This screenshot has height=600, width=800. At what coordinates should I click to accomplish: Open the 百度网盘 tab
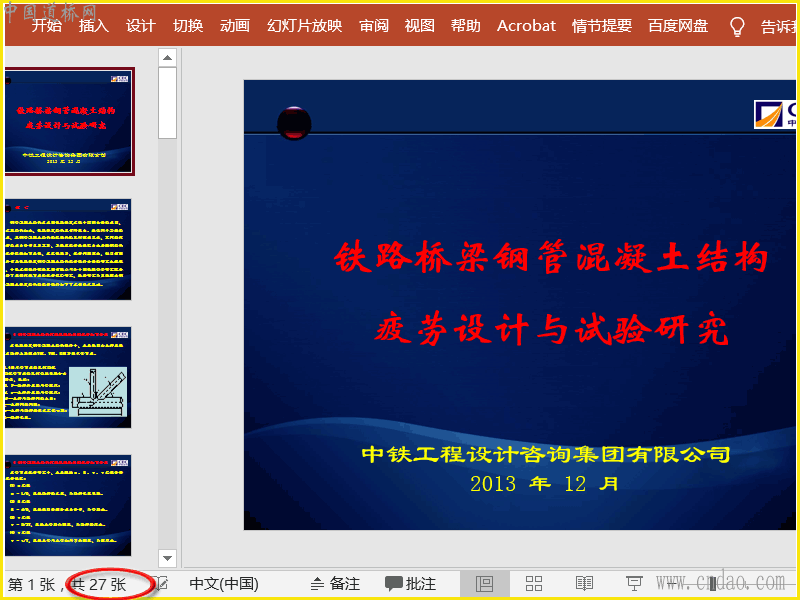coord(678,26)
